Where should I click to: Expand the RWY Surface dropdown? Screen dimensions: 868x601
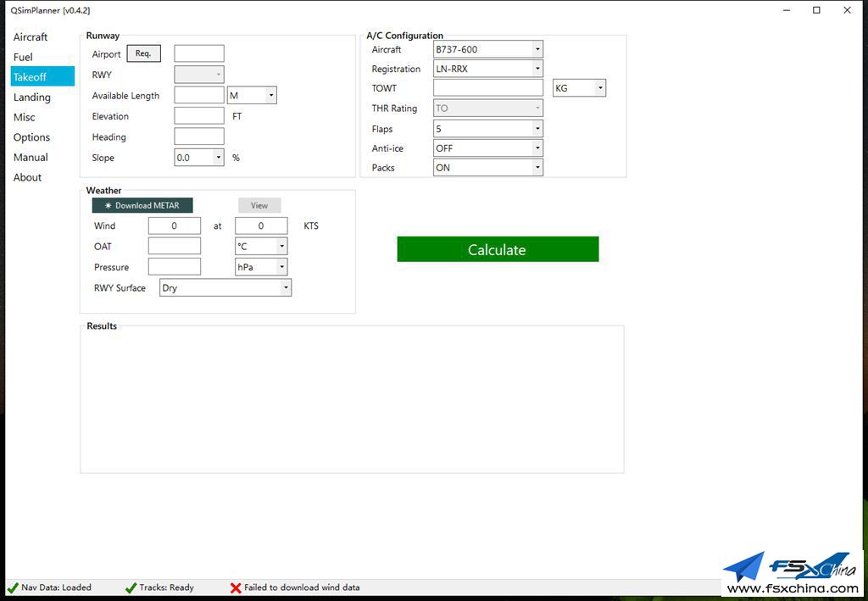225,287
